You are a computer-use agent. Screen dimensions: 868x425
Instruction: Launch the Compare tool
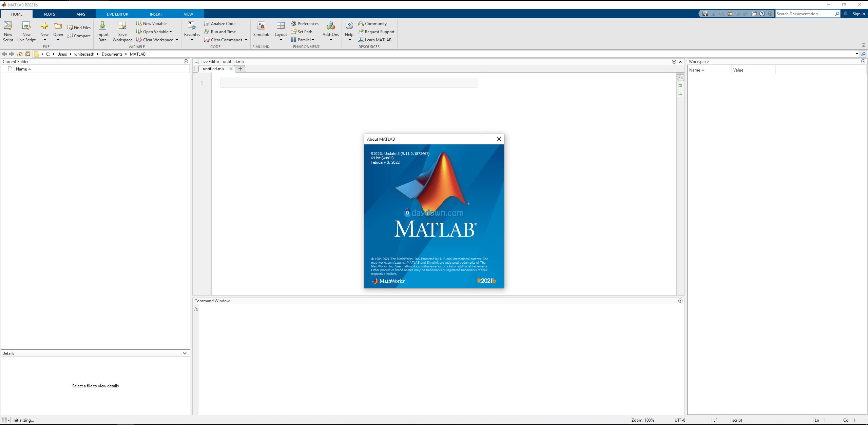point(79,36)
